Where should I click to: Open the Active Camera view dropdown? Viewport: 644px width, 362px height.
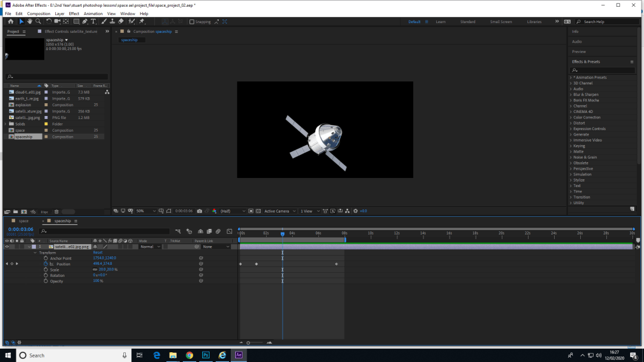coord(279,211)
